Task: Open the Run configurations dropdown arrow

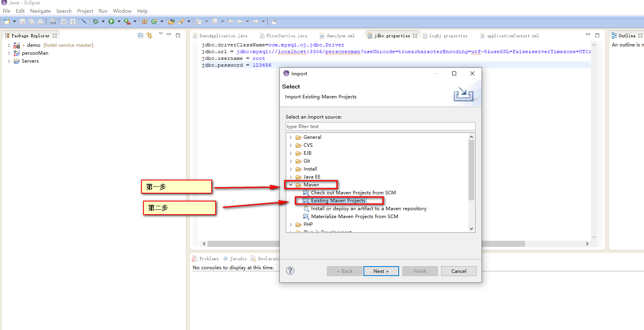Action: click(119, 21)
